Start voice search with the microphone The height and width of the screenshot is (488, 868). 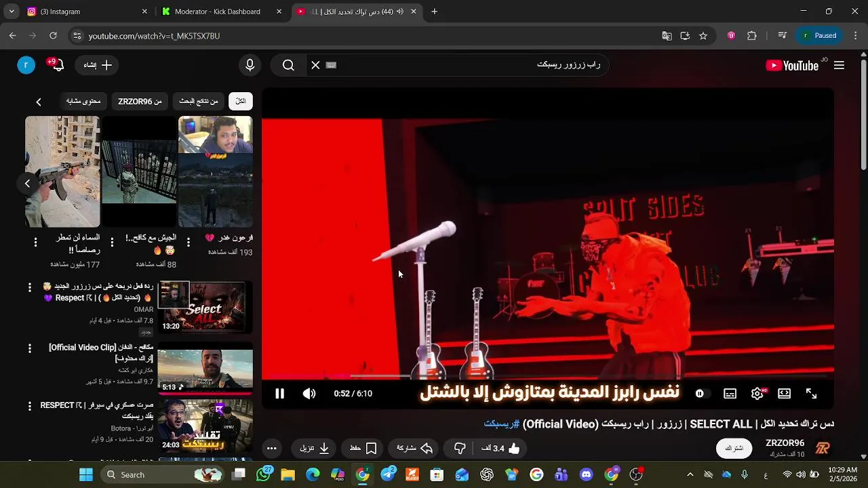(x=250, y=65)
